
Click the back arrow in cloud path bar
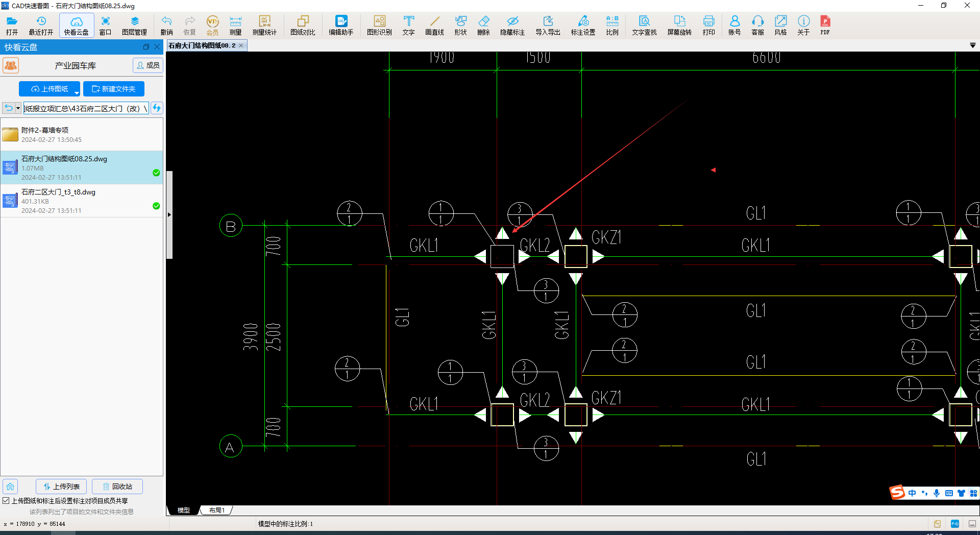click(x=9, y=108)
